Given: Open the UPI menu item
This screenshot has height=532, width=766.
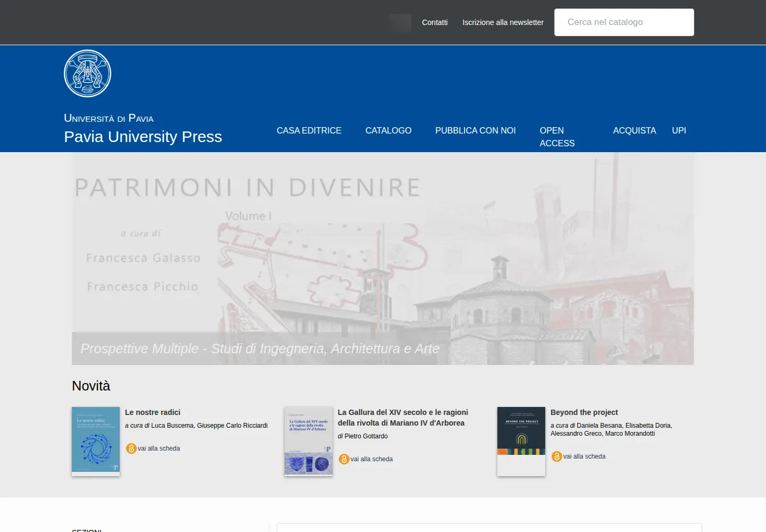Looking at the screenshot, I should click(679, 130).
